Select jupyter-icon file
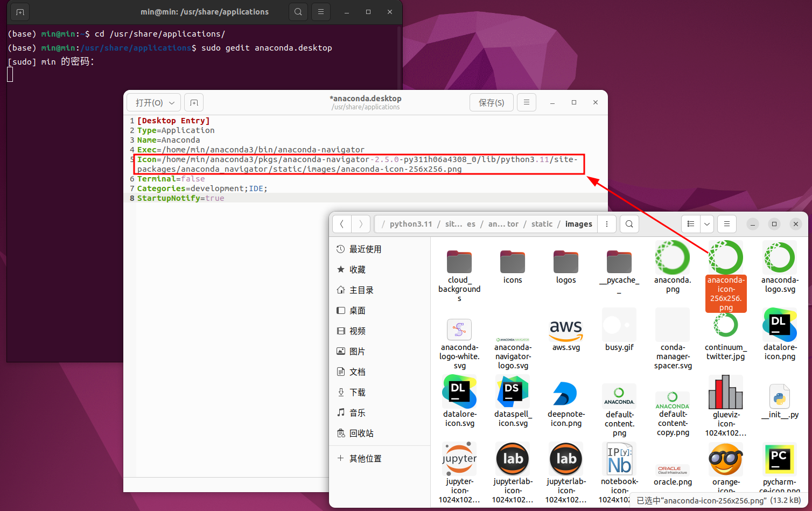Screen dimensions: 812x511 tap(459, 473)
